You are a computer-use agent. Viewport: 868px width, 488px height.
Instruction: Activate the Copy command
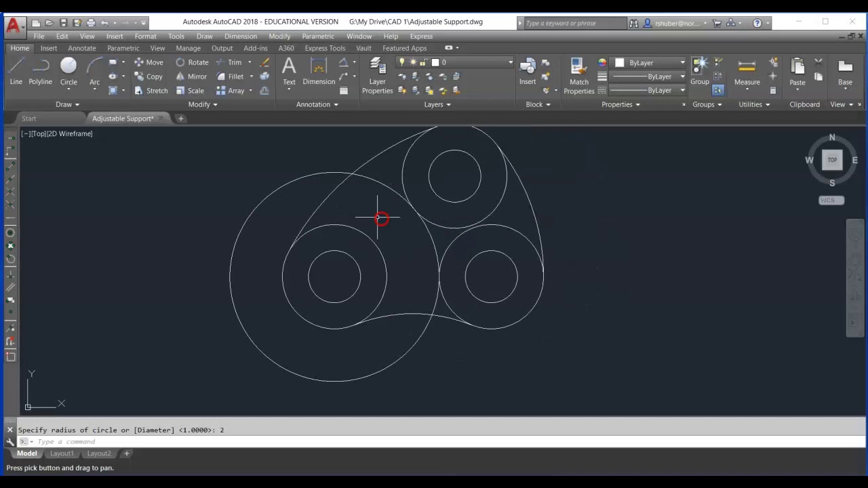click(149, 77)
